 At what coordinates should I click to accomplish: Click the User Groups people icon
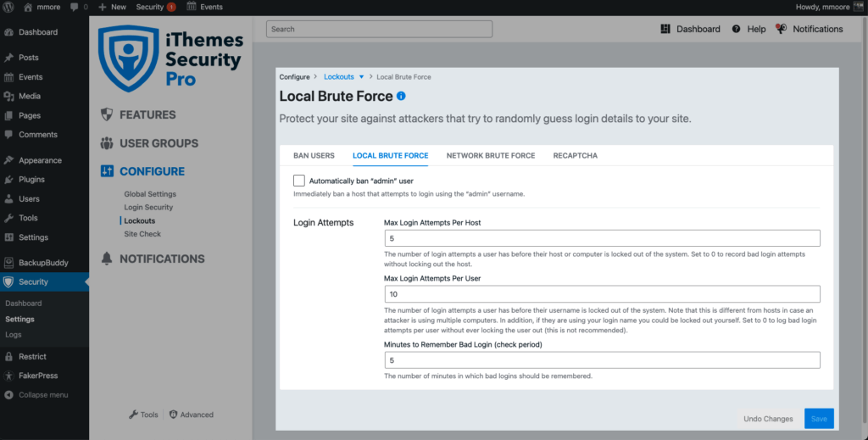click(x=107, y=143)
